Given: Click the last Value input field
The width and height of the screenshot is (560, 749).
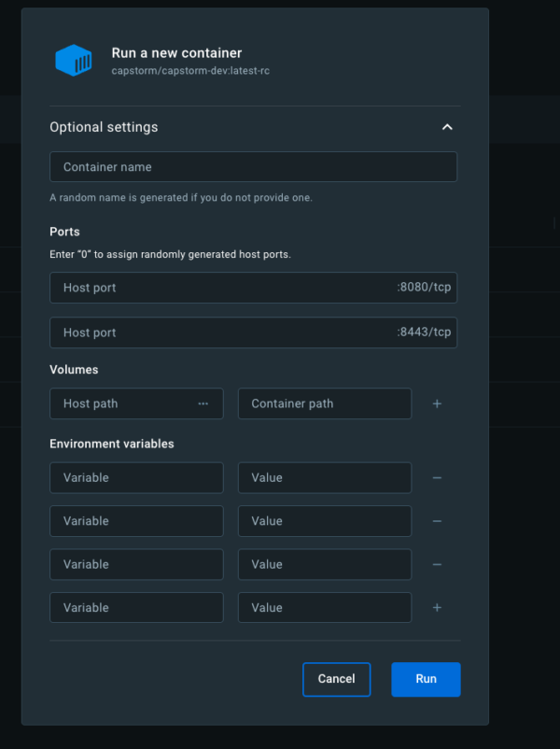Looking at the screenshot, I should 324,607.
